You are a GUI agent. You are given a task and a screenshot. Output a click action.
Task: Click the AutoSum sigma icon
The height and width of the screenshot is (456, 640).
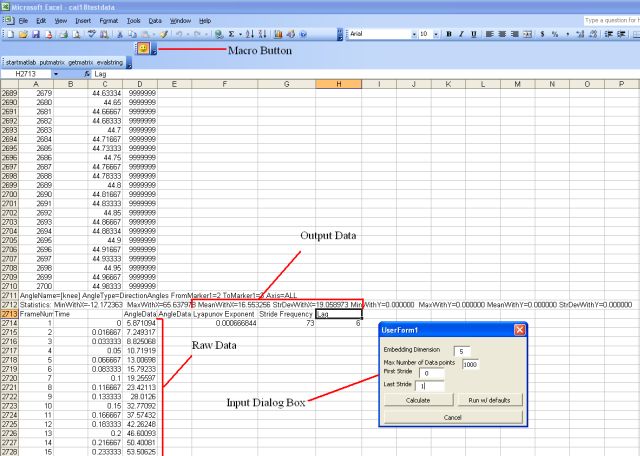click(x=232, y=34)
